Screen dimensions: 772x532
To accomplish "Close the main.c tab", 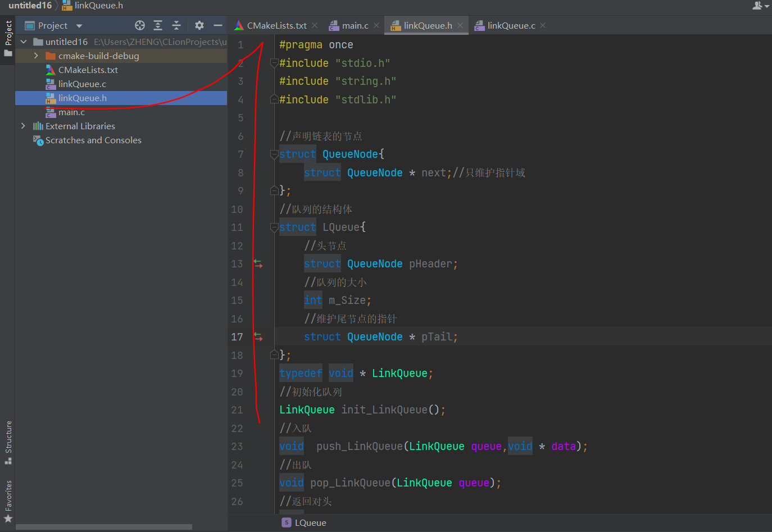I will pos(376,25).
